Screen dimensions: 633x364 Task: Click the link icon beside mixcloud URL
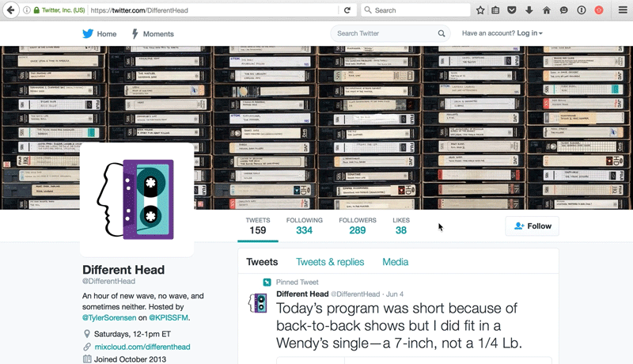(87, 347)
